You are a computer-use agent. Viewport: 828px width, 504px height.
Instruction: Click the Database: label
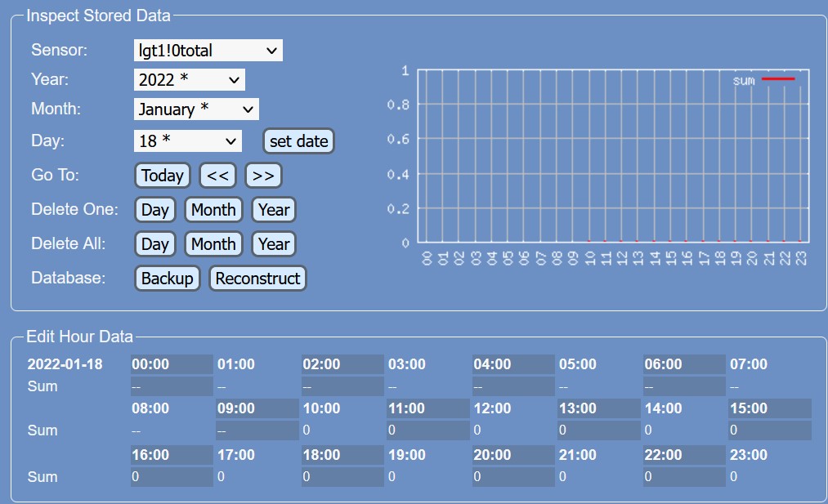click(68, 278)
